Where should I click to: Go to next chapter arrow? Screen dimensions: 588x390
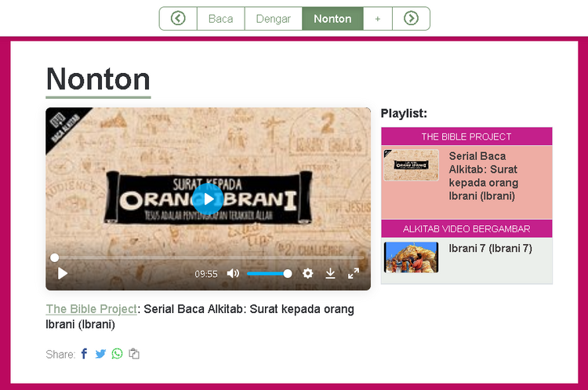[411, 18]
